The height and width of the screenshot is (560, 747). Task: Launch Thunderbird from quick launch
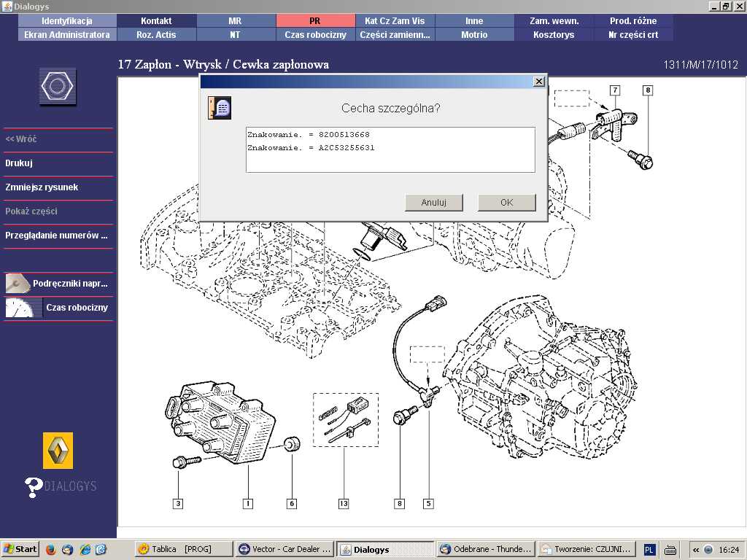point(67,550)
